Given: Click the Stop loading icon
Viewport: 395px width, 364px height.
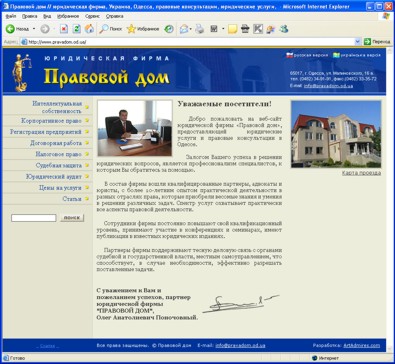Looking at the screenshot, I should (64, 29).
